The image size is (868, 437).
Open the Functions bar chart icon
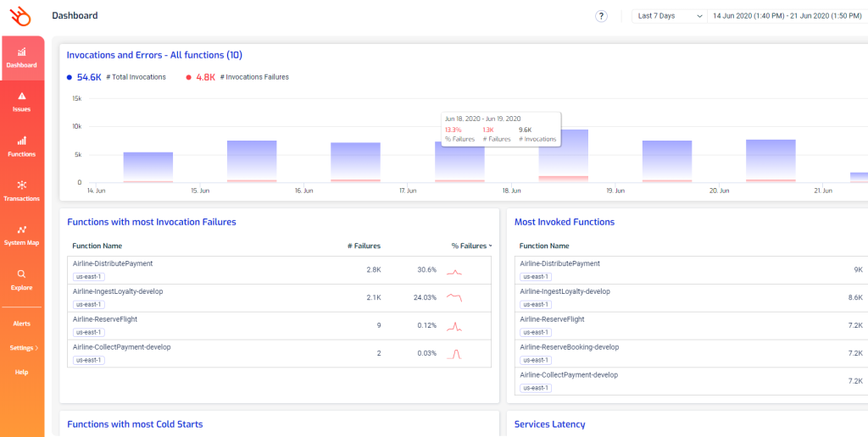22,141
